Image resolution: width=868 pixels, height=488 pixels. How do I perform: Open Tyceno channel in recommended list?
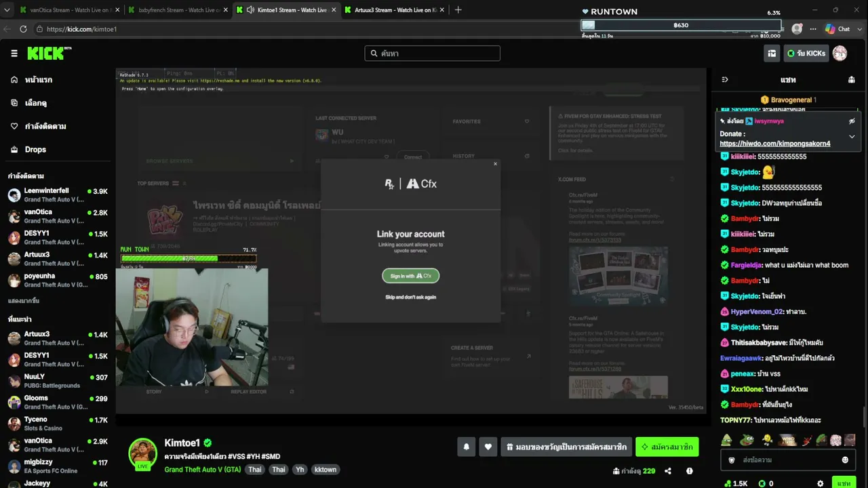58,424
